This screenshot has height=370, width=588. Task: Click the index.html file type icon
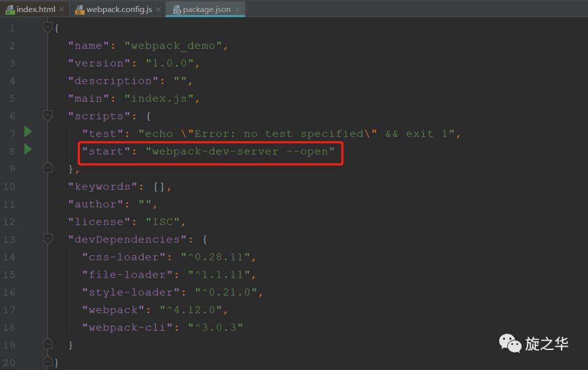click(x=10, y=9)
